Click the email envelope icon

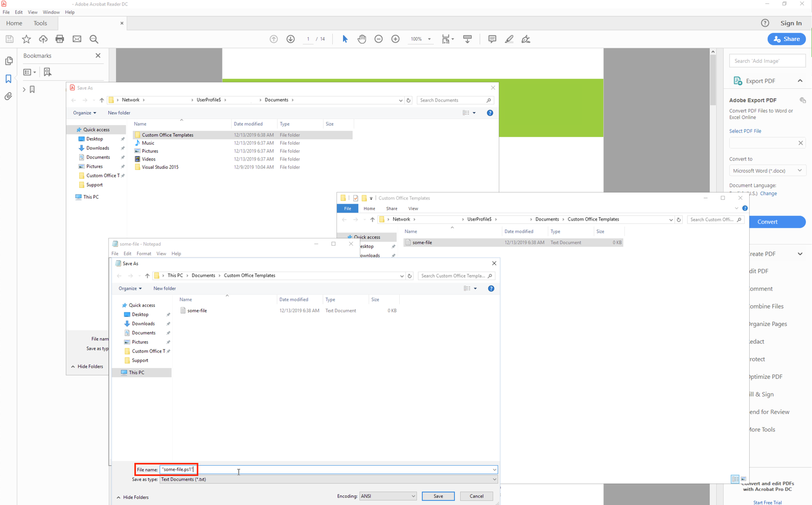77,39
